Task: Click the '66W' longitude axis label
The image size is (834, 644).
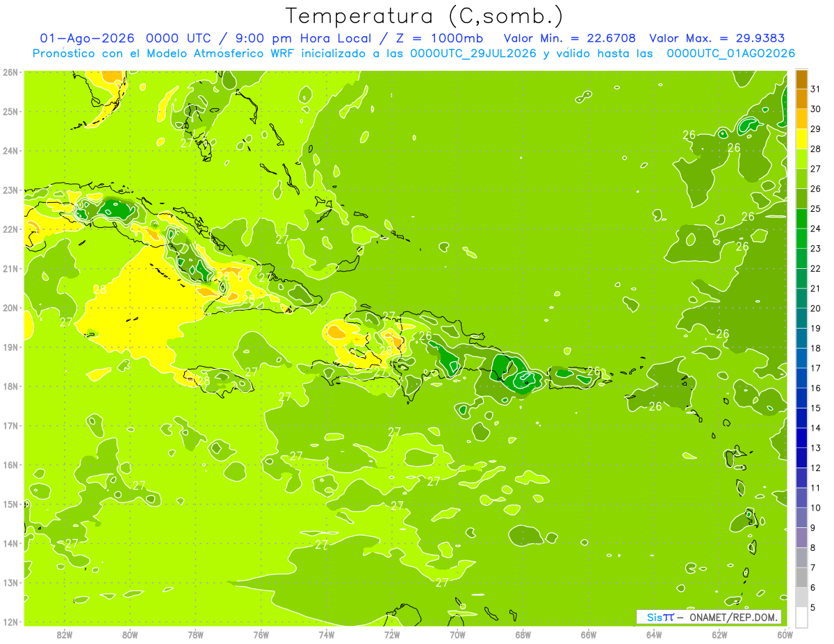Action: pyautogui.click(x=589, y=634)
